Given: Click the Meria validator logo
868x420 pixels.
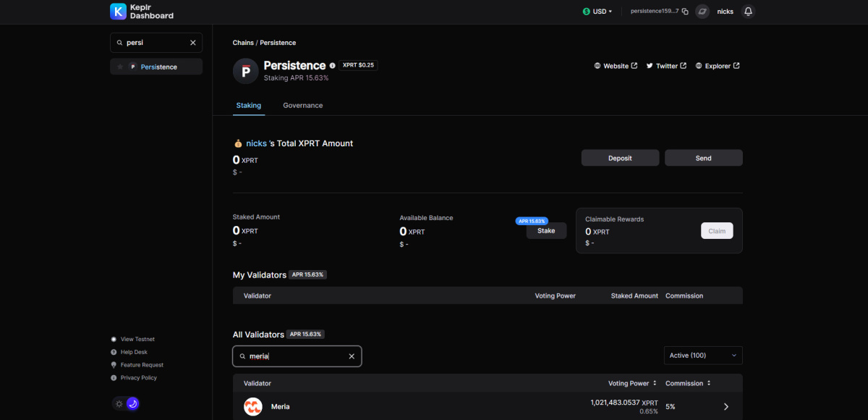Looking at the screenshot, I should (252, 407).
